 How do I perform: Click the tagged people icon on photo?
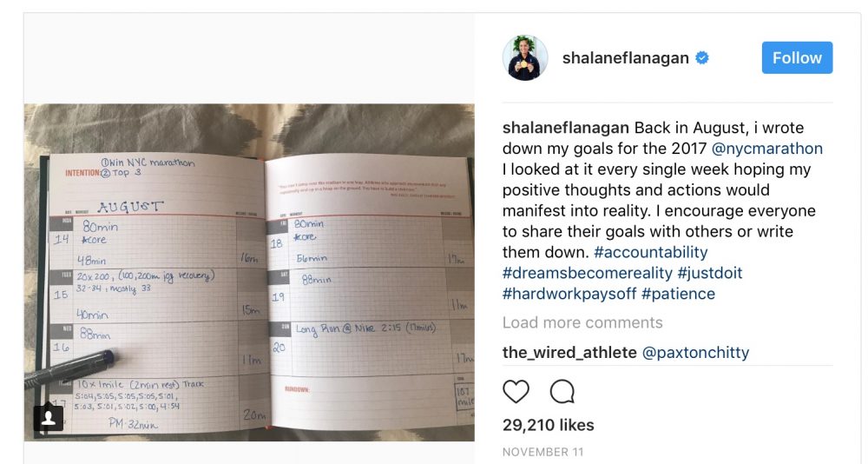click(48, 418)
